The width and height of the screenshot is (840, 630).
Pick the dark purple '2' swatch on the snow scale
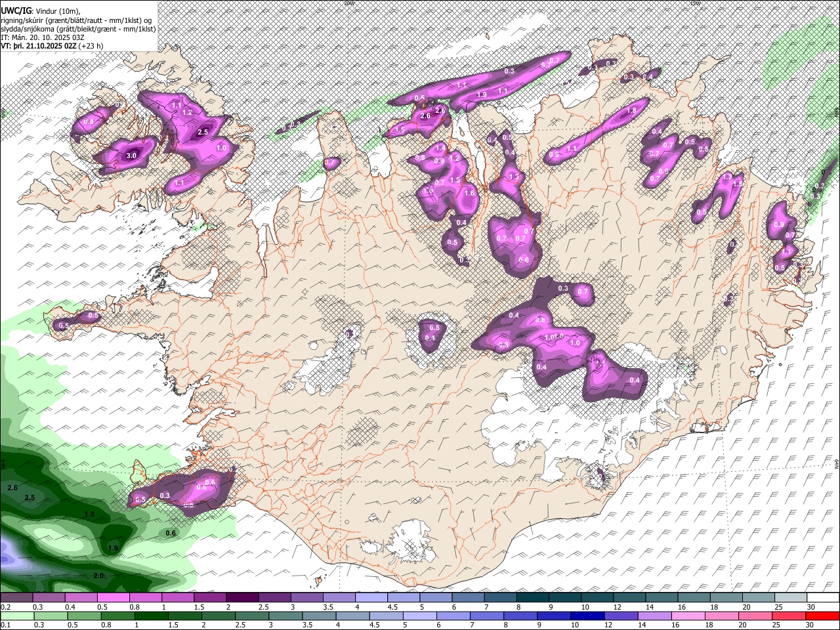coord(242,598)
